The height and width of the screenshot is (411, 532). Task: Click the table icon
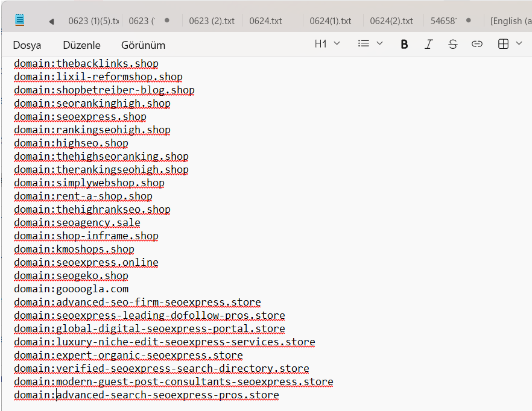[x=503, y=44]
